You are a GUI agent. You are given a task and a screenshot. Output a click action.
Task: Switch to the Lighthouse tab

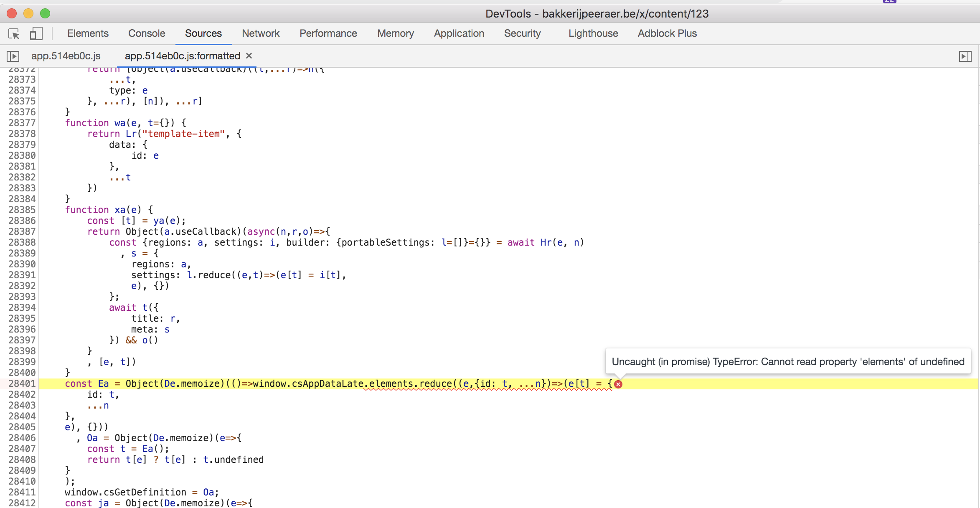[593, 33]
